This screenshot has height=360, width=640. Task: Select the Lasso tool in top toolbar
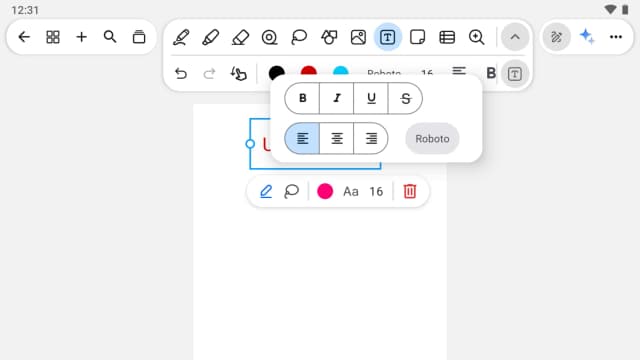point(299,37)
